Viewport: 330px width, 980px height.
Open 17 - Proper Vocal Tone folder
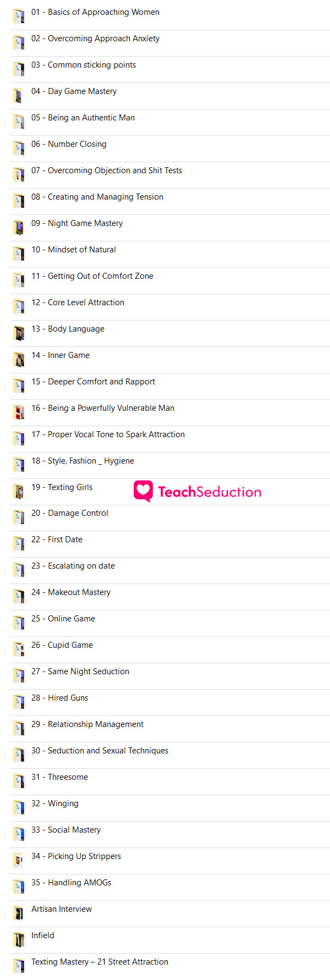pos(108,434)
